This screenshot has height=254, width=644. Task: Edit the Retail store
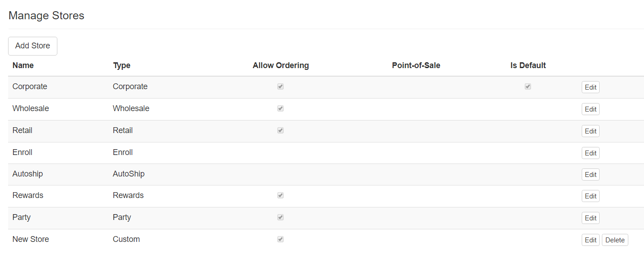point(590,131)
